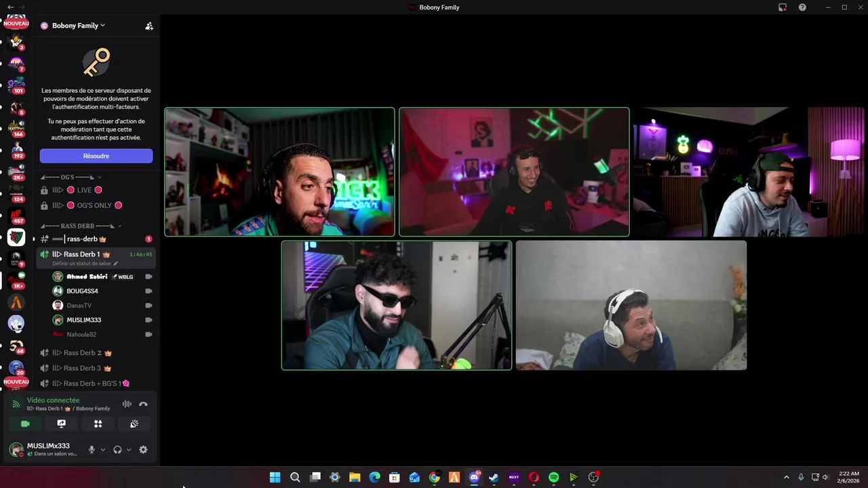The width and height of the screenshot is (868, 488).
Task: Open the Bobony Family server dropdown menu
Action: pyautogui.click(x=78, y=26)
